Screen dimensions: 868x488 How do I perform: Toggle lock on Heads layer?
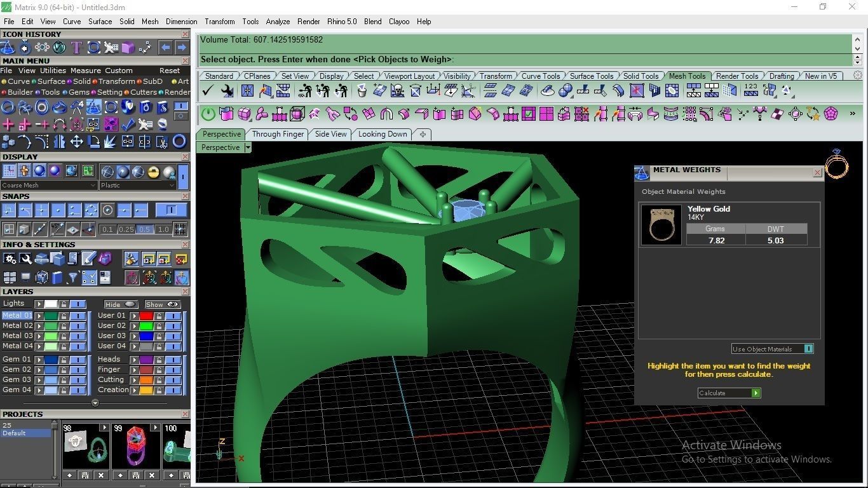(159, 360)
